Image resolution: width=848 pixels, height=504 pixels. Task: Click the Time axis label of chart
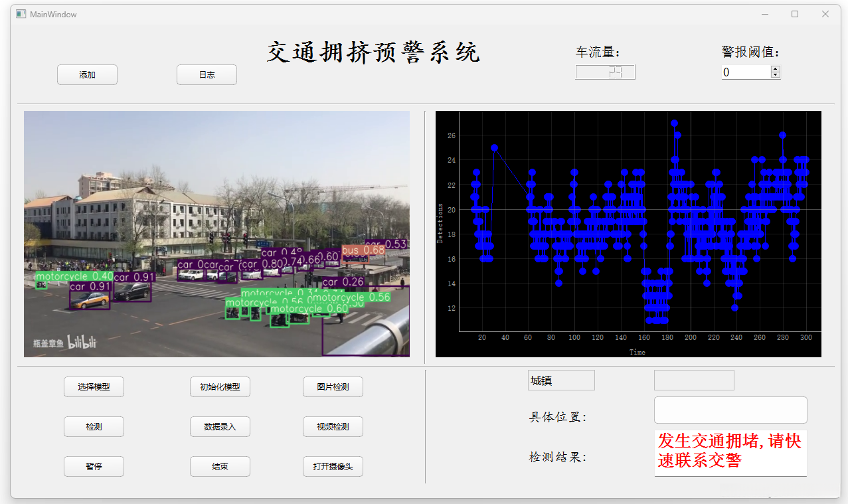click(637, 352)
